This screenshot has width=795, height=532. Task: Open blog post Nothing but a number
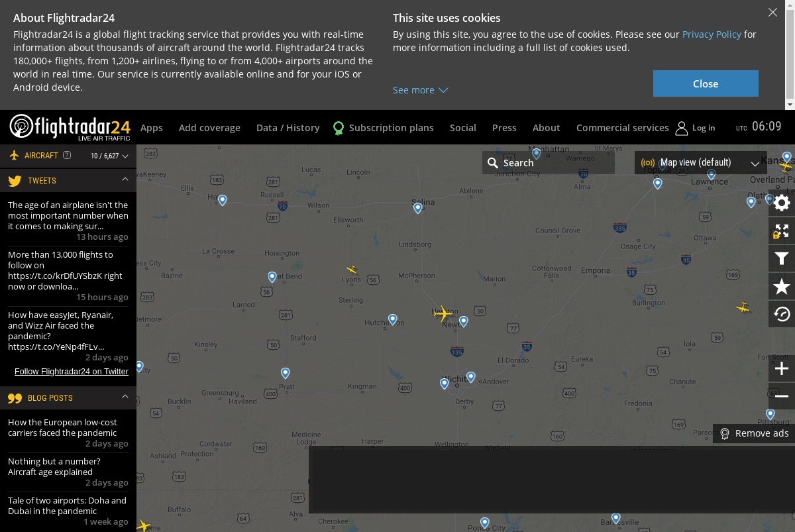(x=54, y=466)
